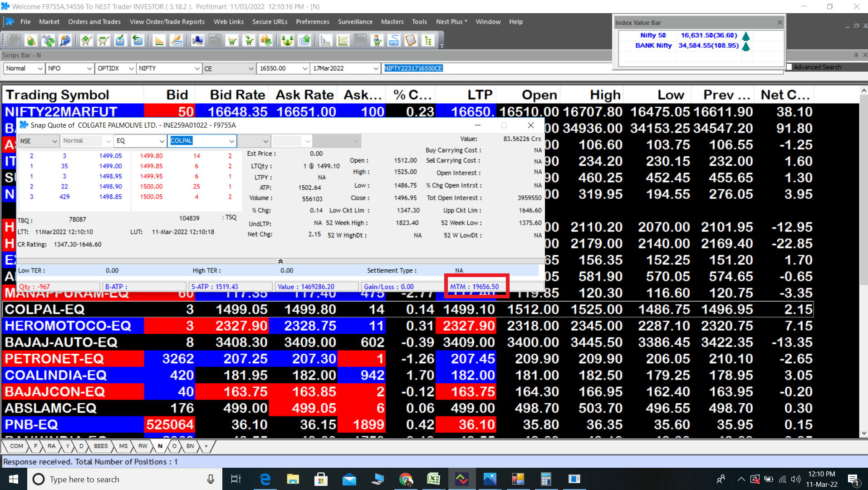Close the Index Value Bar panel

pyautogui.click(x=780, y=22)
